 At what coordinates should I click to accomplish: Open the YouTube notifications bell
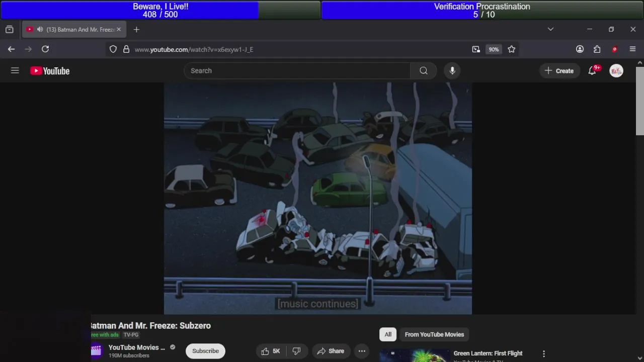[x=592, y=71]
